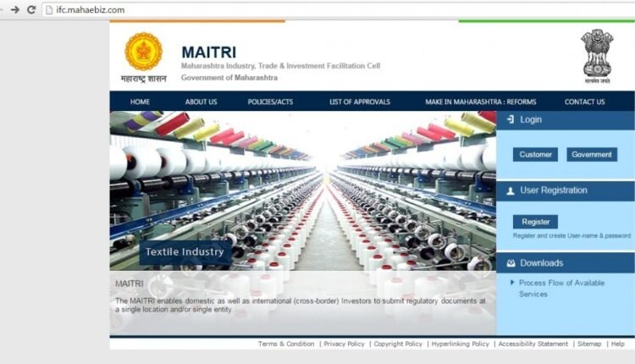Open the ABOUT US menu
This screenshot has height=364, width=635.
pyautogui.click(x=201, y=102)
